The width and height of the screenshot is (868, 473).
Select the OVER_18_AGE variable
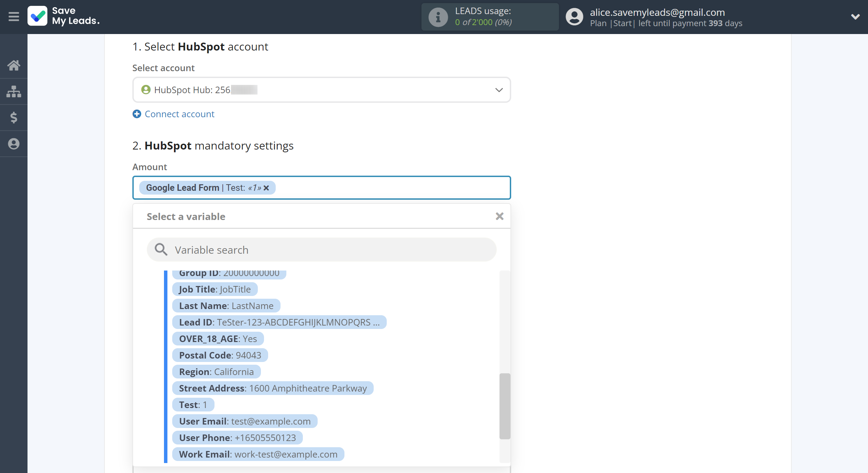point(218,339)
